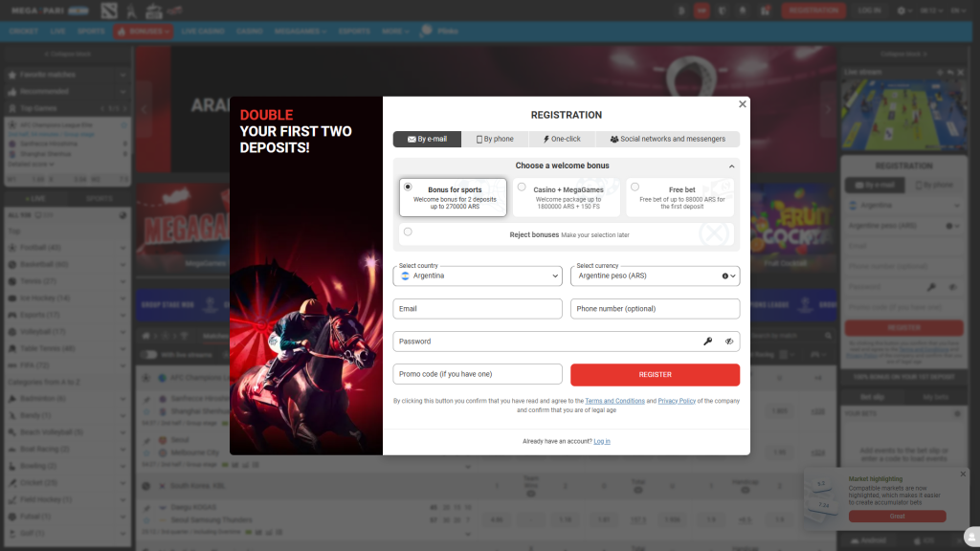Viewport: 980px width, 551px height.
Task: Open the Select country dropdown
Action: tap(477, 275)
